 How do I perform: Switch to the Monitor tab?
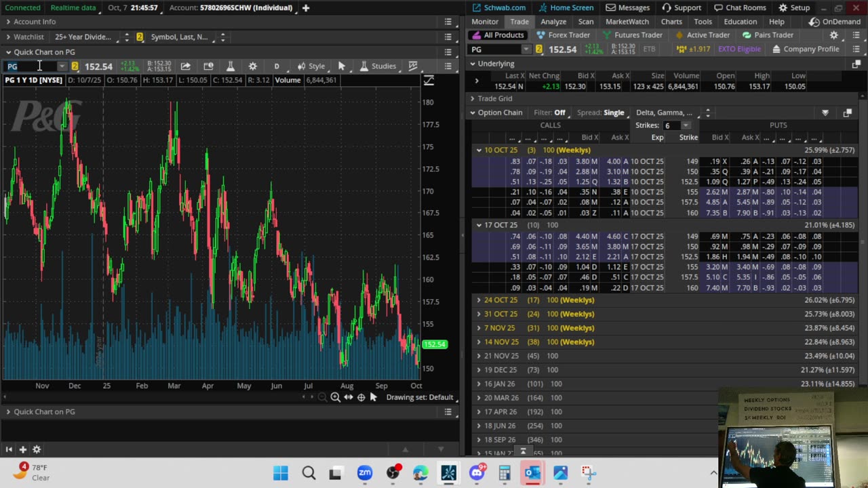(x=485, y=22)
